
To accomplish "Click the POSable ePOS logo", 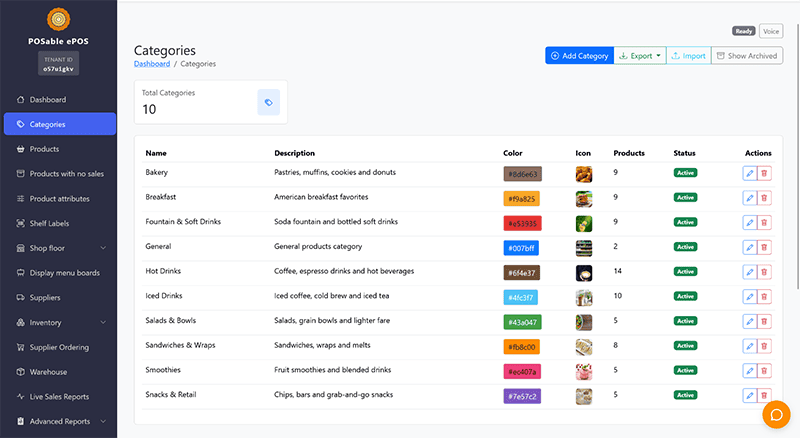I will point(59,19).
